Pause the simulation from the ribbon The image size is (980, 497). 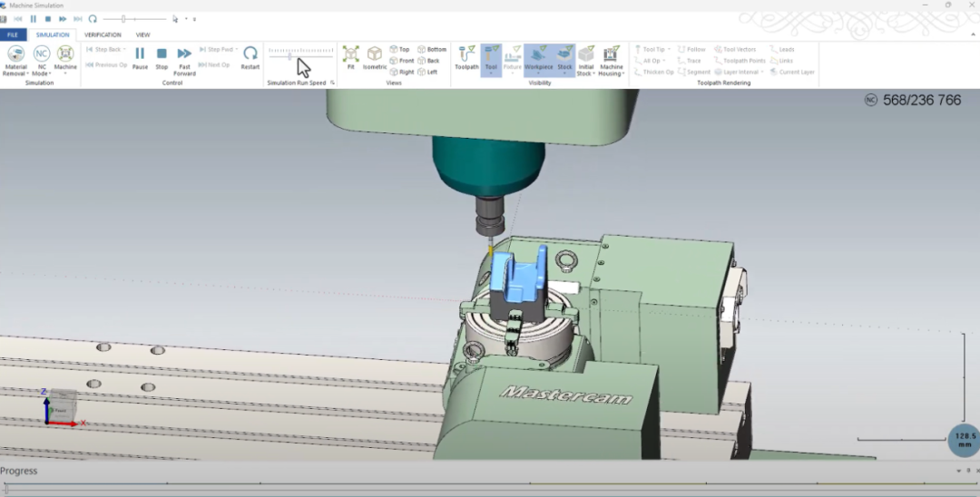[140, 57]
